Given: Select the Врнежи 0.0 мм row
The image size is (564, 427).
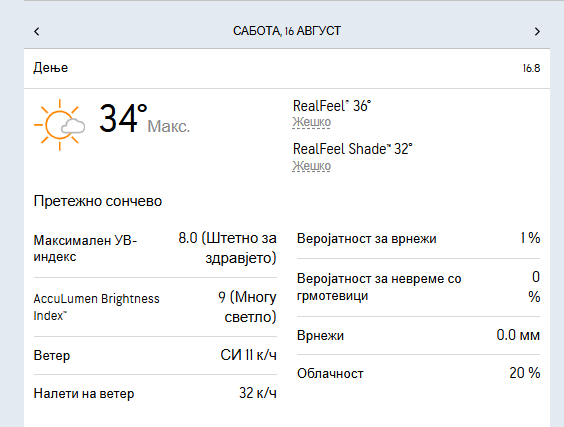Looking at the screenshot, I should point(418,335).
